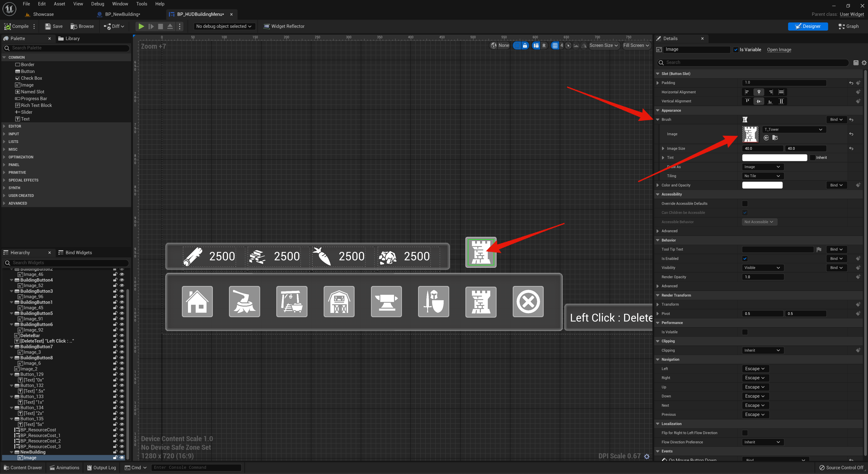Click the Enter Console Command field
868x474 pixels.
coord(196,468)
